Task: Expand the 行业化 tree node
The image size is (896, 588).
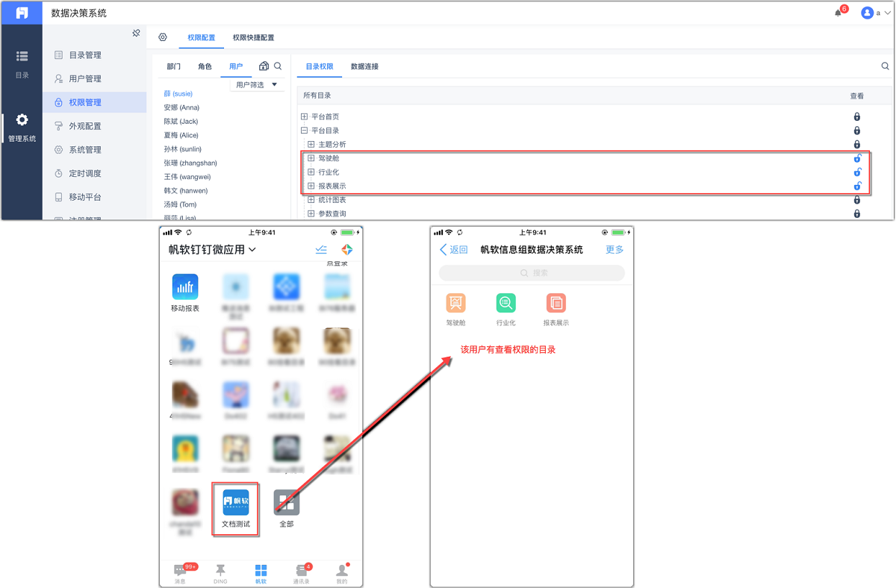Action: pos(311,172)
